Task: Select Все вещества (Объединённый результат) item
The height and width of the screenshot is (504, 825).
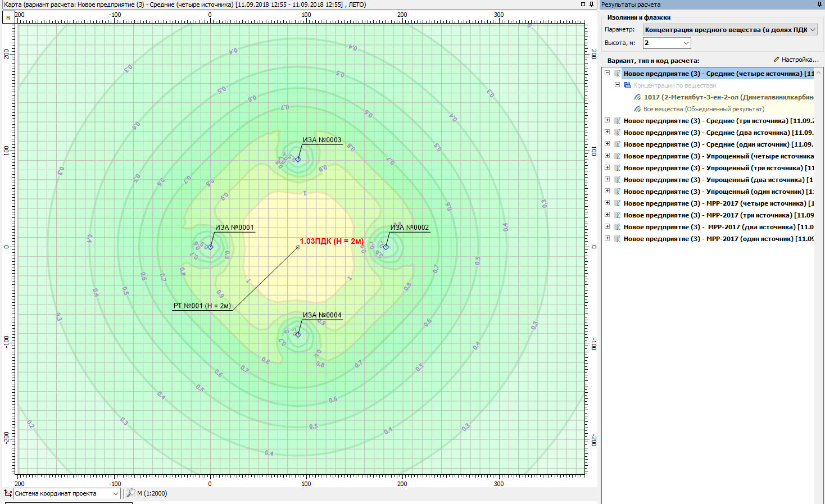Action: 704,109
